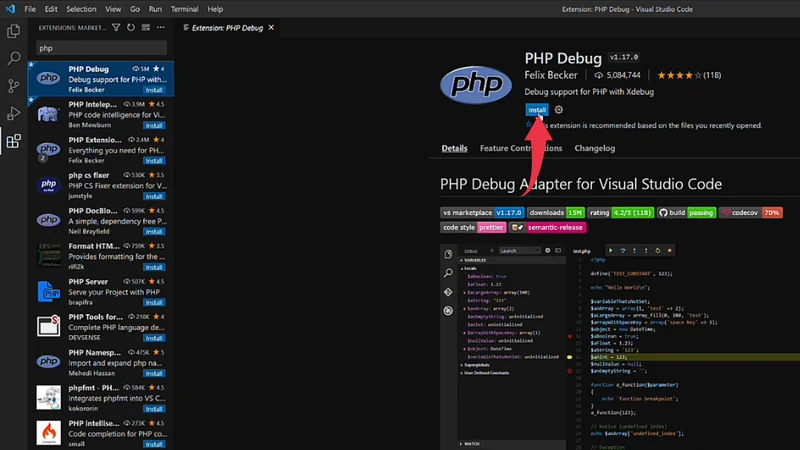Screen dimensions: 800x450
Task: Install PHP Debug from the details page
Action: [x=537, y=110]
